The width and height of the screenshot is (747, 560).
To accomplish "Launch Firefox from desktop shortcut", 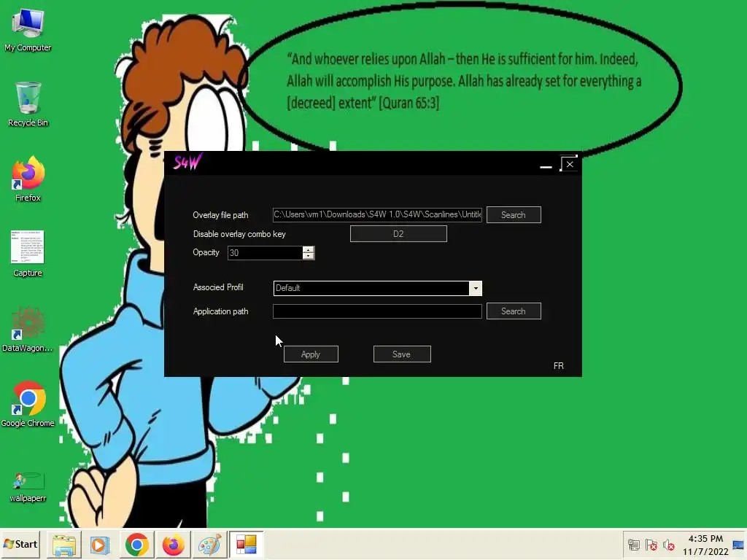I will coord(28,179).
